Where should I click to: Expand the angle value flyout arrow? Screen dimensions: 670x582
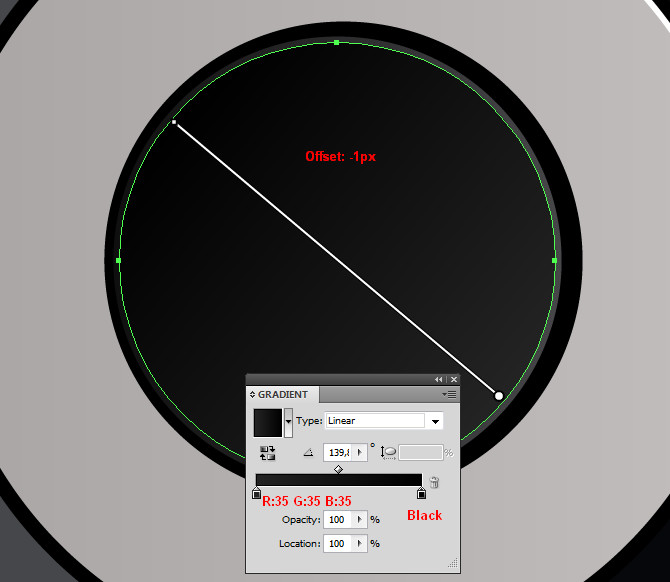tap(359, 453)
